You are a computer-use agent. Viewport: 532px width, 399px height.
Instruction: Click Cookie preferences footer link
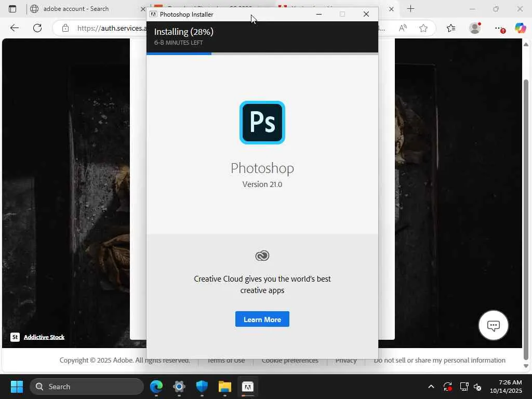pos(290,361)
